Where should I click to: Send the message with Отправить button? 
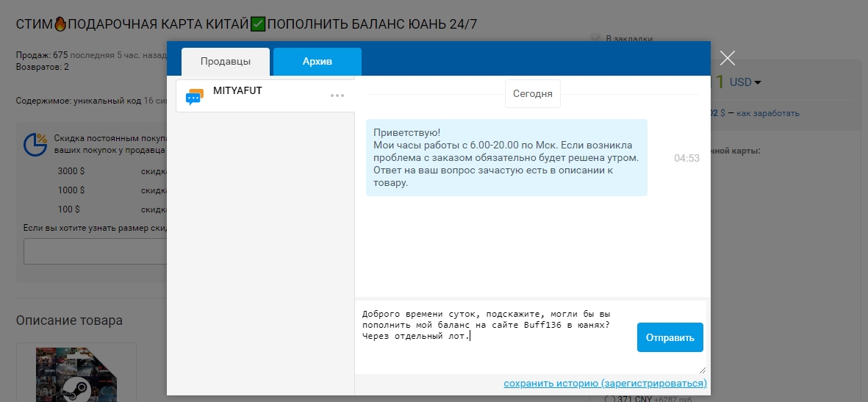[670, 337]
